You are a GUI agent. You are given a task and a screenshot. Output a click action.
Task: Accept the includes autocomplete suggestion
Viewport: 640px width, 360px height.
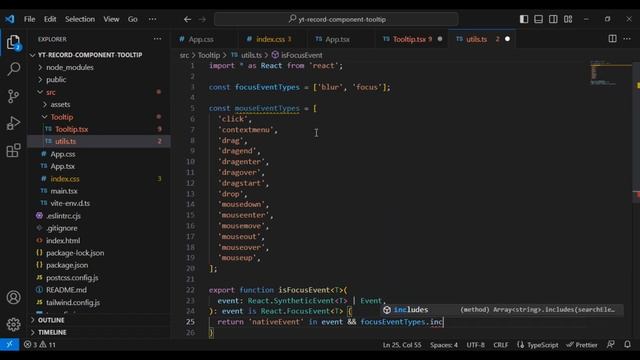point(502,310)
